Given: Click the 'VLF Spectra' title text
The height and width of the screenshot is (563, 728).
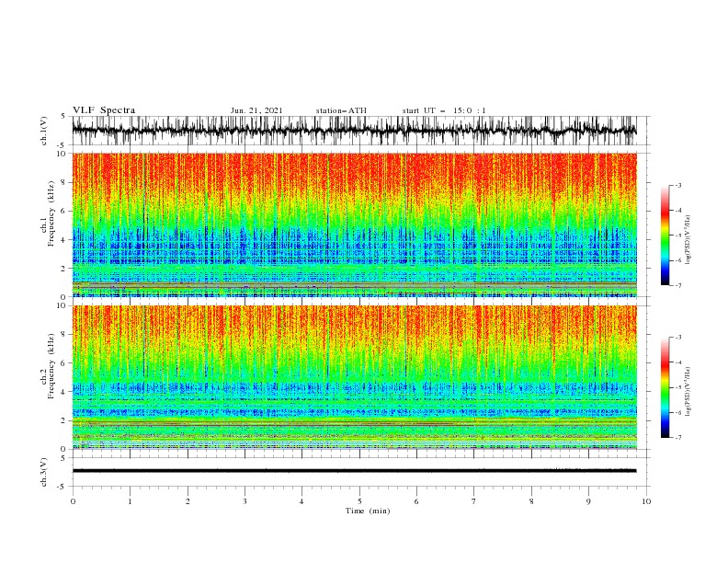Looking at the screenshot, I should pos(104,110).
